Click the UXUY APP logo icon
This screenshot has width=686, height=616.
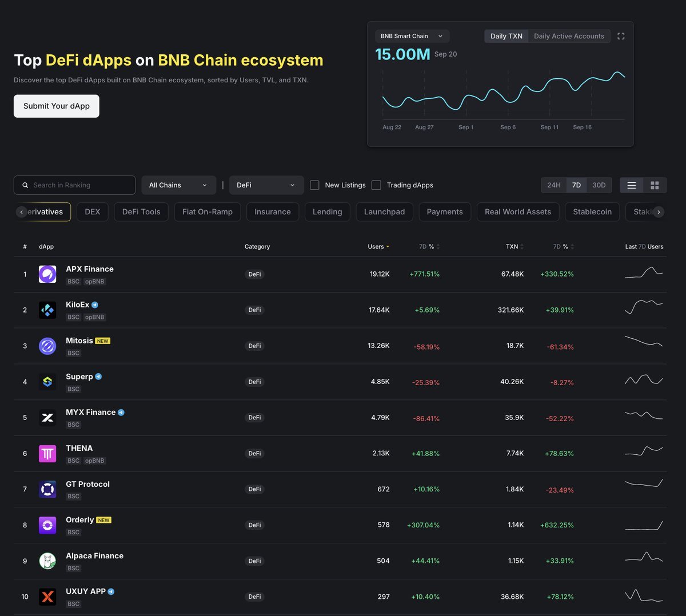coord(47,597)
